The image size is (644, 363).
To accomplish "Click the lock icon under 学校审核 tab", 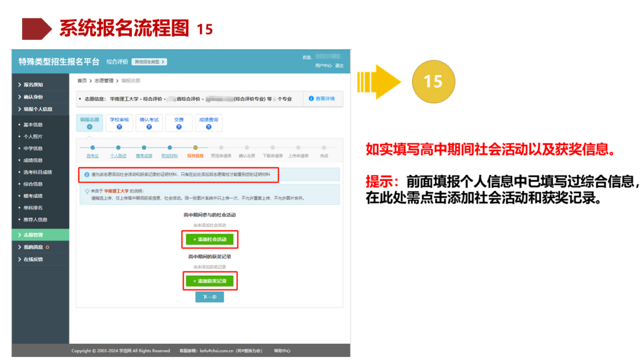I will click(x=119, y=126).
